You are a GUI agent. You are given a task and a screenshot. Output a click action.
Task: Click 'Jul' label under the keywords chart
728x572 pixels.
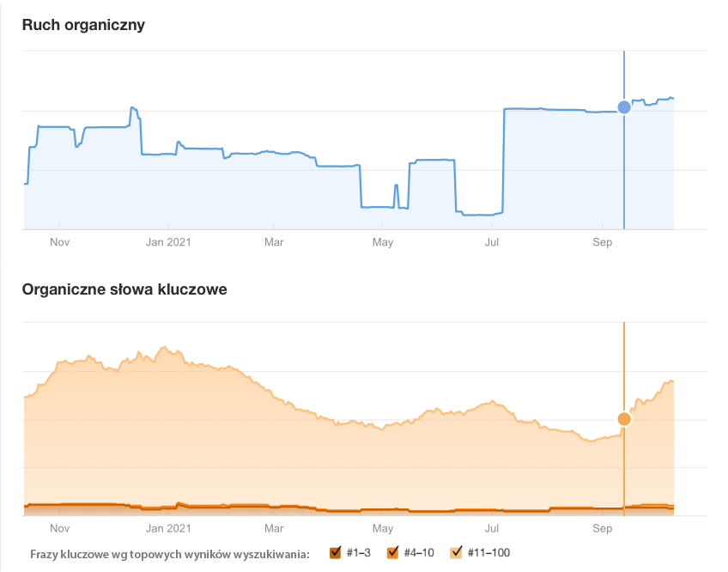tap(492, 528)
